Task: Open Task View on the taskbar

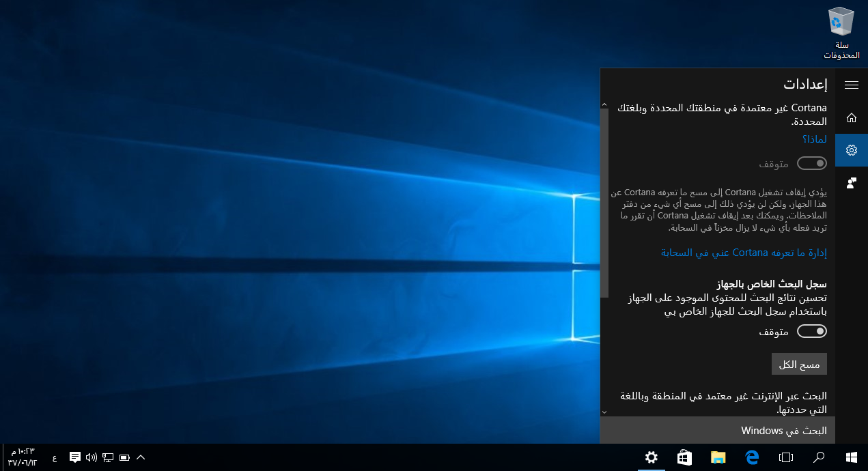Action: [786, 457]
